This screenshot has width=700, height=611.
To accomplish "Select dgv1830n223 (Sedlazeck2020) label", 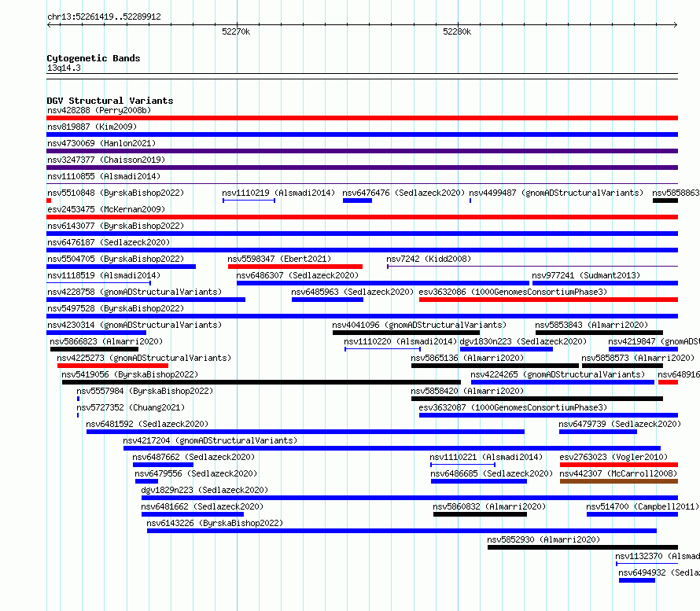I will tap(523, 341).
